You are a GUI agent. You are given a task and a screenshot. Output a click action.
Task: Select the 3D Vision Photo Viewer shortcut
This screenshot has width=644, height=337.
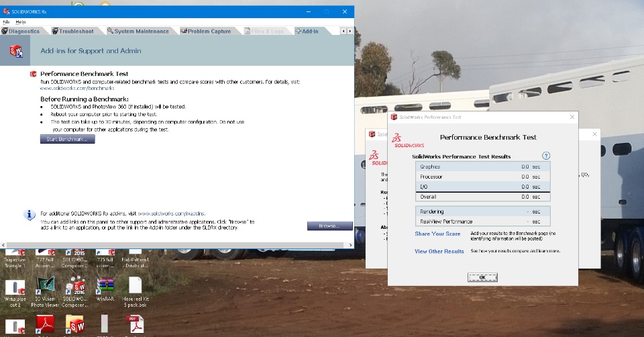pos(45,292)
